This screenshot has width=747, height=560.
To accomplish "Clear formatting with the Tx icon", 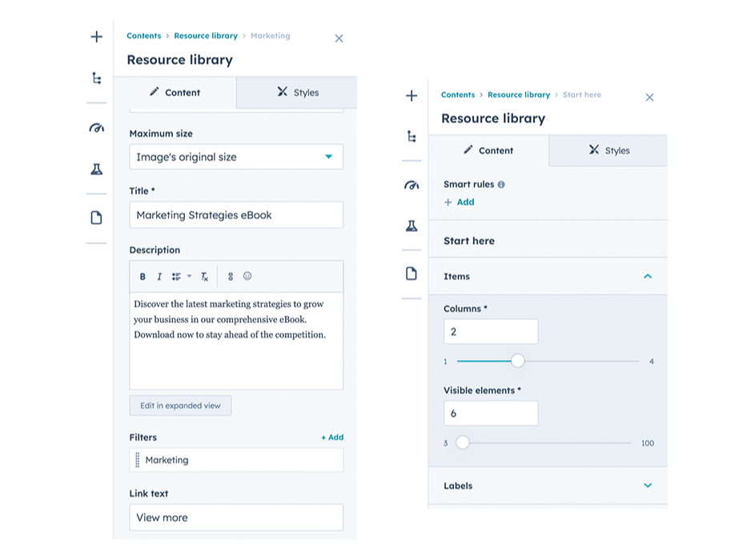I will [x=203, y=276].
